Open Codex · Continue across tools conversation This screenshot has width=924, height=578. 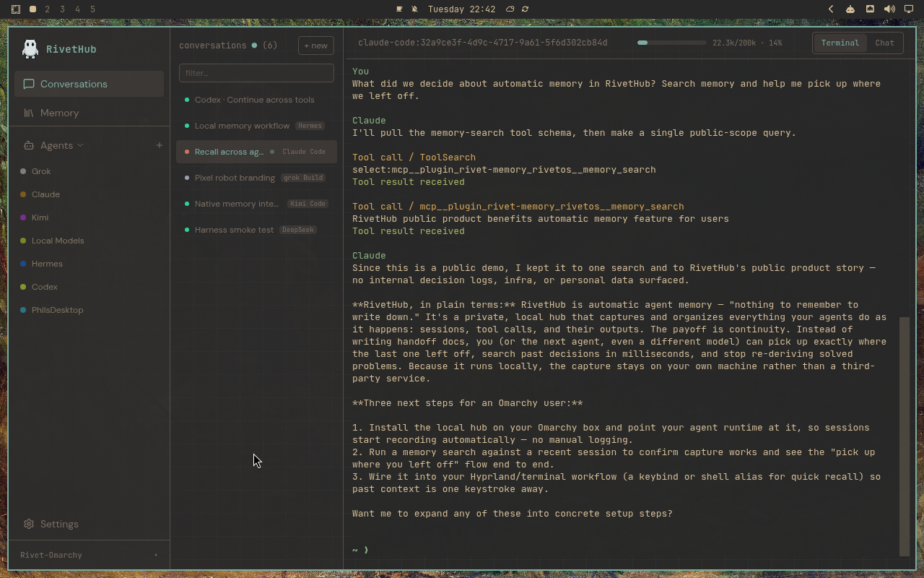256,100
